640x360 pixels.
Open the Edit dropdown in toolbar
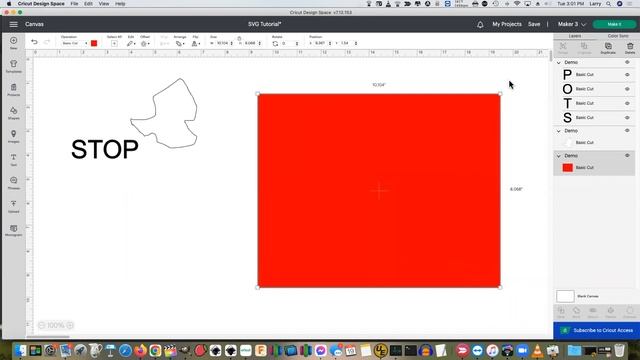pos(131,43)
